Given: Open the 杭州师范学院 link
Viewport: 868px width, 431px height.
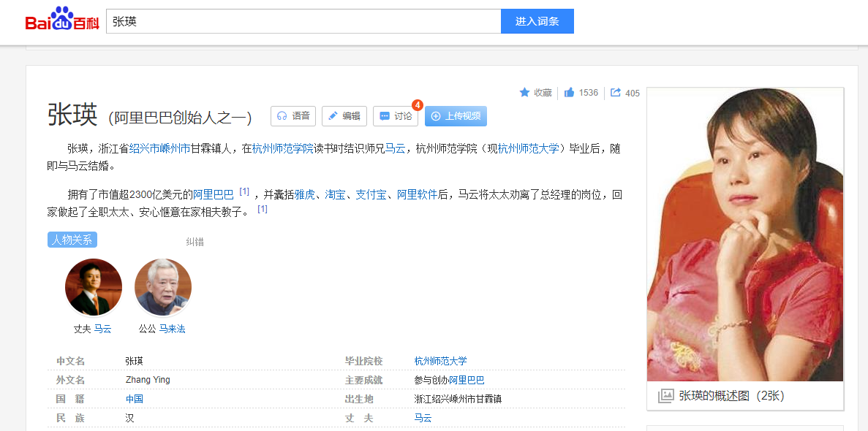Looking at the screenshot, I should point(283,148).
